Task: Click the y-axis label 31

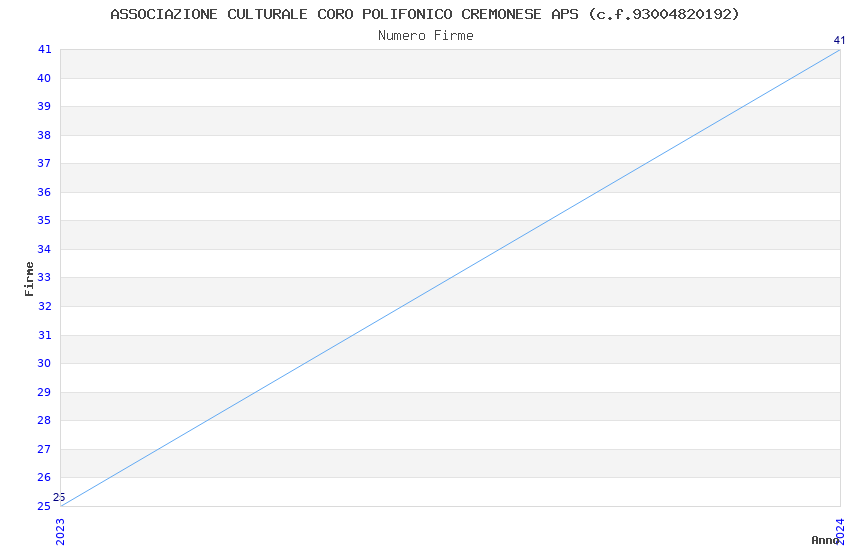Action: (44, 335)
